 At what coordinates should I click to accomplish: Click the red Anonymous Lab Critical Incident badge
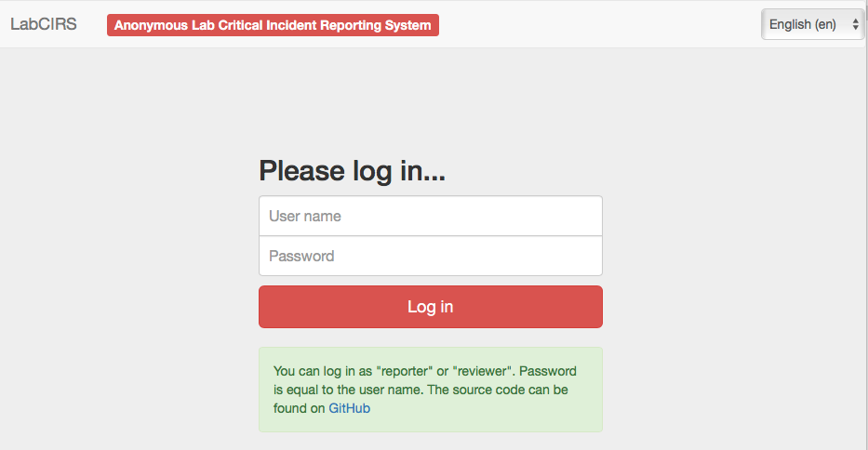coord(273,25)
